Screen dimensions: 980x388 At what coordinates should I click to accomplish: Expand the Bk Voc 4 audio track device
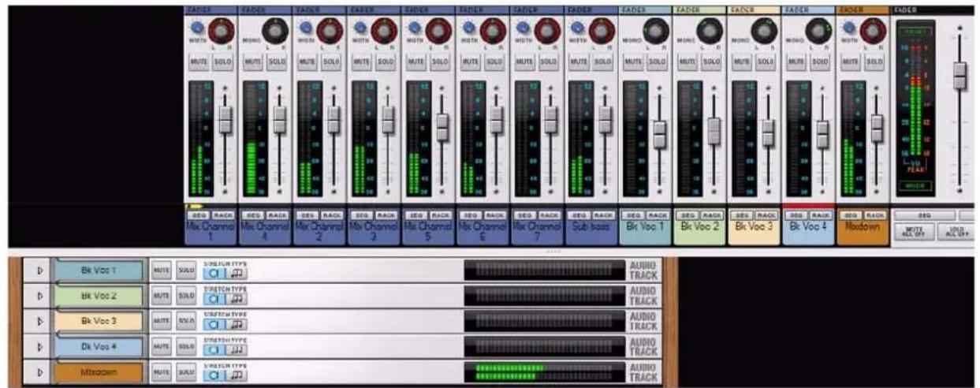tap(39, 346)
